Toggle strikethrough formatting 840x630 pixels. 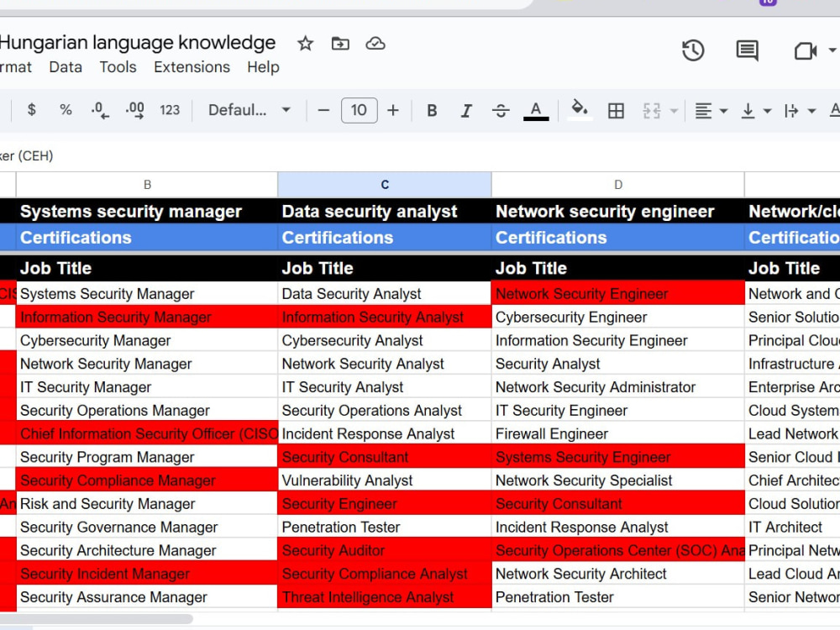click(x=501, y=110)
